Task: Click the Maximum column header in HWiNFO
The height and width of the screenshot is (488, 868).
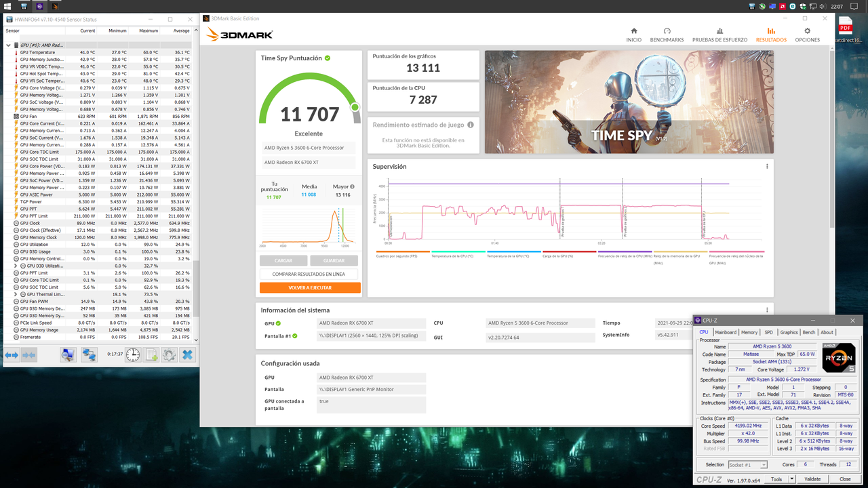Action: point(144,30)
